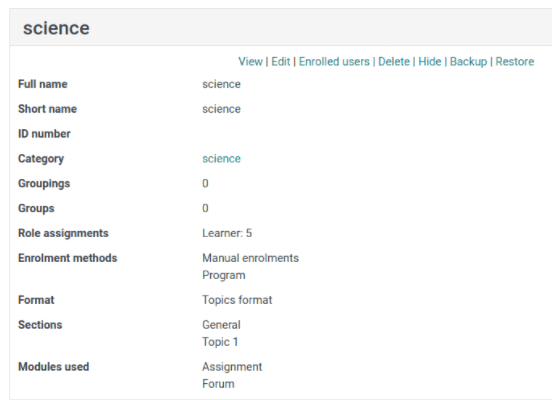Click the Role assignments Learner: 5 value
The image size is (558, 400).
coord(227,233)
